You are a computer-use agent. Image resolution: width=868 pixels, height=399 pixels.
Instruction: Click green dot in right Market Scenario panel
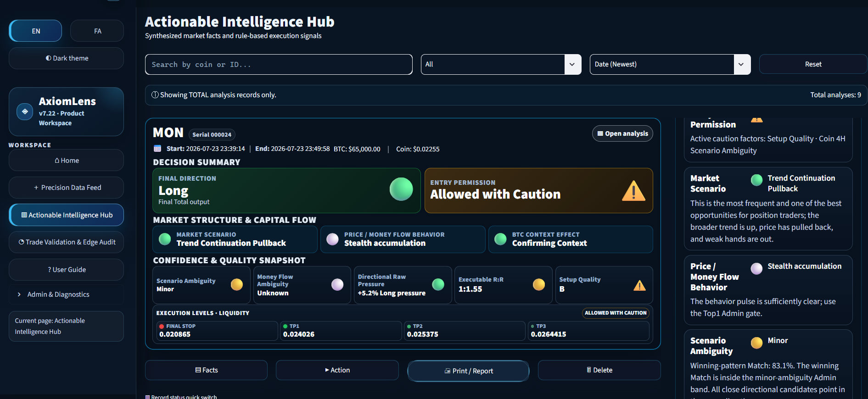(756, 180)
